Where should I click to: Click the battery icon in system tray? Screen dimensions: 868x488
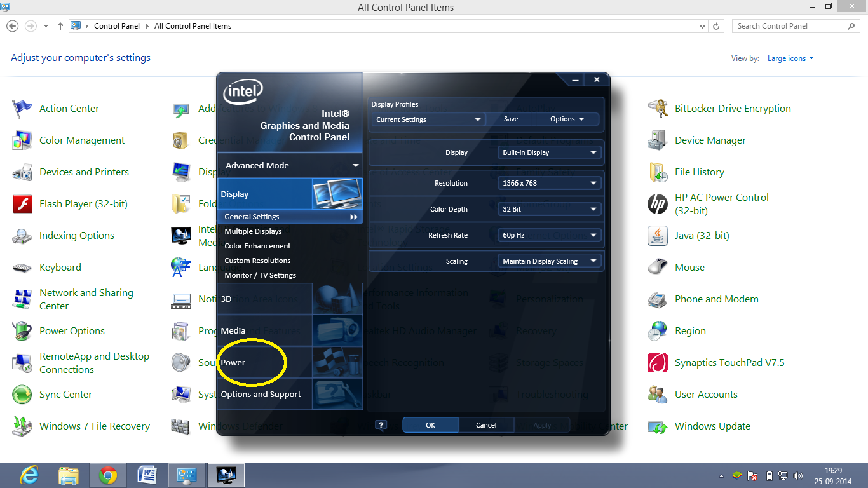[x=770, y=476]
